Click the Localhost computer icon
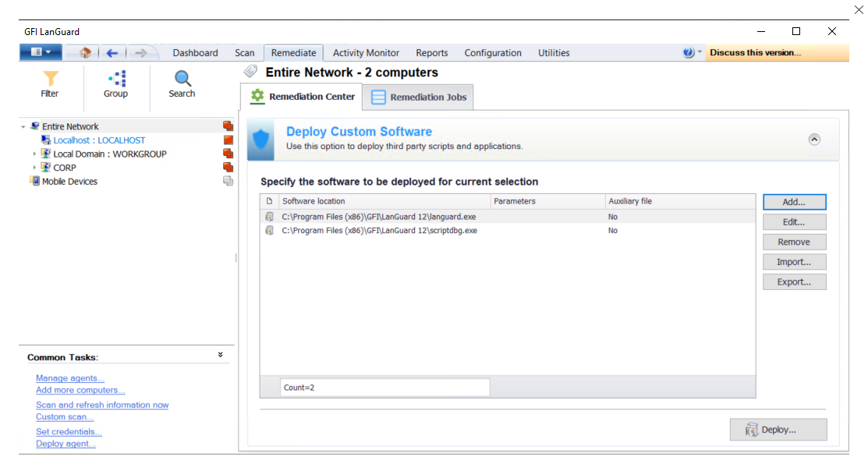This screenshot has height=474, width=868. pyautogui.click(x=46, y=140)
